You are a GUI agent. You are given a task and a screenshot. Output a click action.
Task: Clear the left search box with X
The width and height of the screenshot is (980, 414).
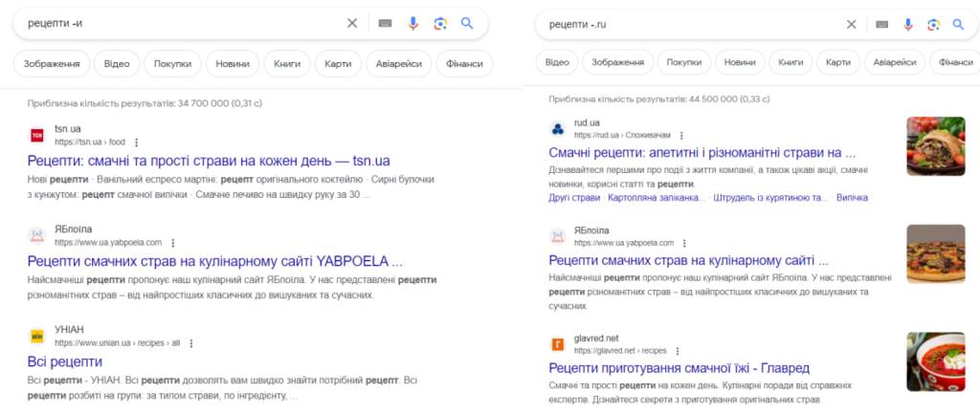pyautogui.click(x=352, y=24)
